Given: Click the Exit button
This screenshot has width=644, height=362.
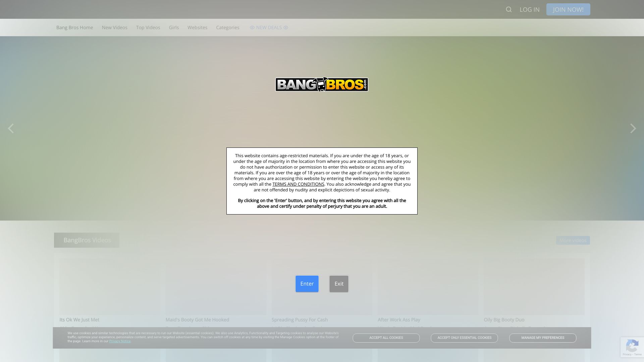Looking at the screenshot, I should pyautogui.click(x=339, y=284).
